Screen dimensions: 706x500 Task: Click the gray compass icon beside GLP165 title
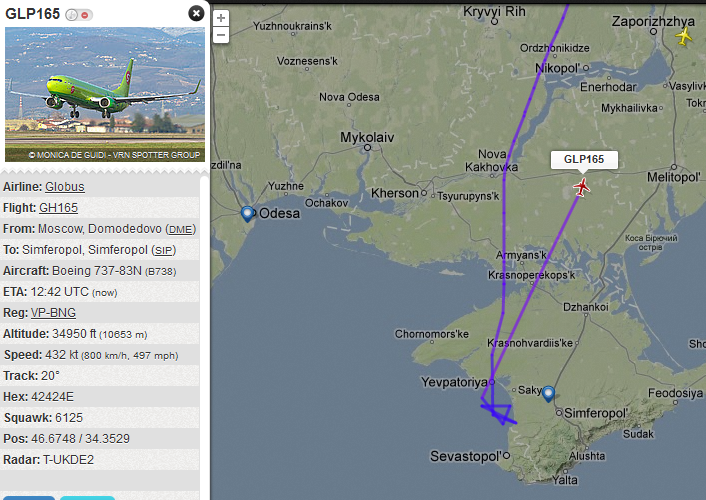click(72, 15)
